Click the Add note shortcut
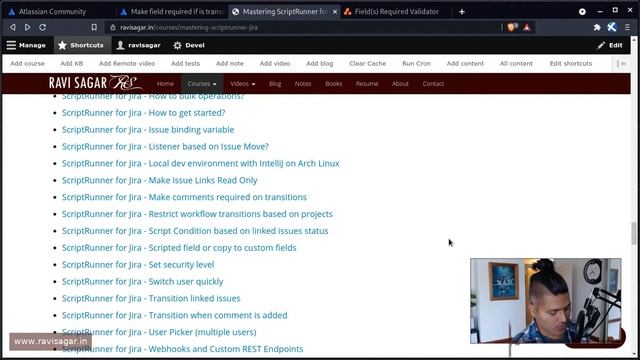Viewport: 640px width, 360px height. (230, 64)
